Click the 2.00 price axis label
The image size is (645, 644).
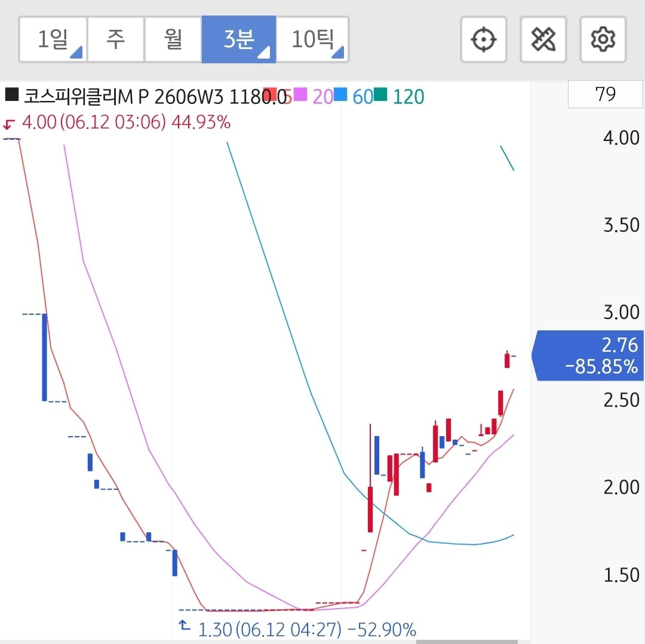[x=621, y=487]
